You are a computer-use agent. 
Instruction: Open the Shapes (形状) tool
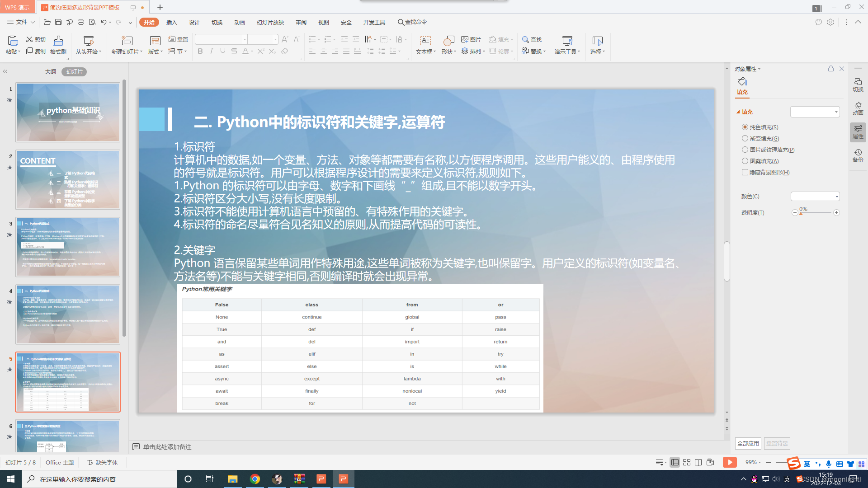[448, 41]
